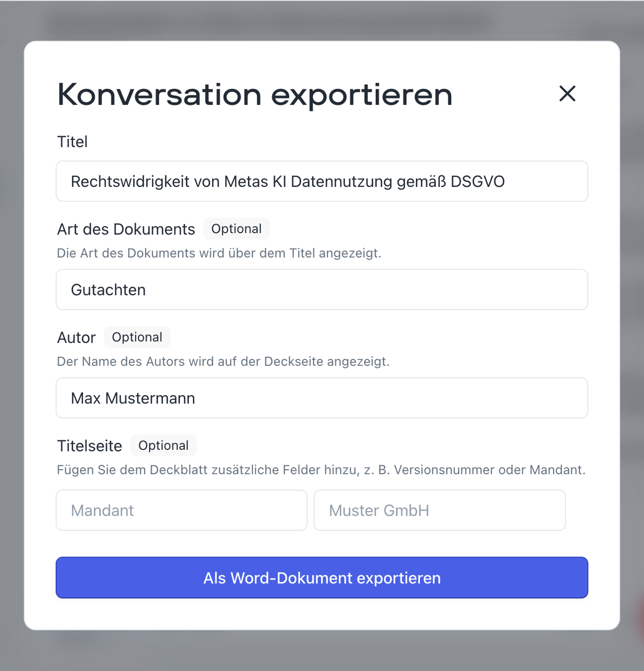Click the Optional badge next to Titelseite
This screenshot has width=644, height=671.
[163, 445]
